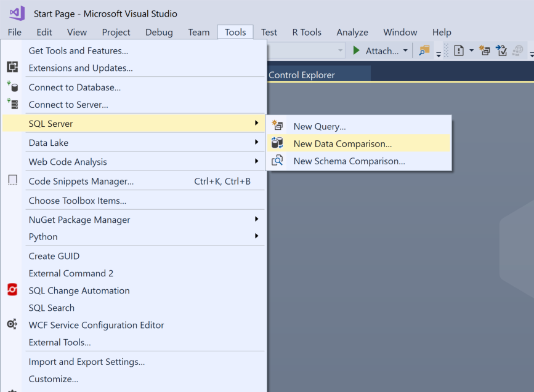Select New Data Comparison menu item
Image resolution: width=534 pixels, height=392 pixels.
[x=342, y=143]
